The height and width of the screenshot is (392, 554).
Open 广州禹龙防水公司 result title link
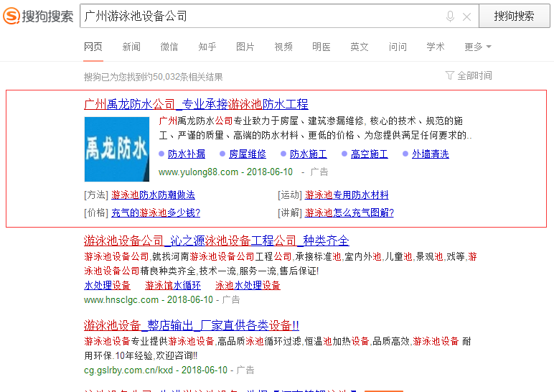click(196, 104)
